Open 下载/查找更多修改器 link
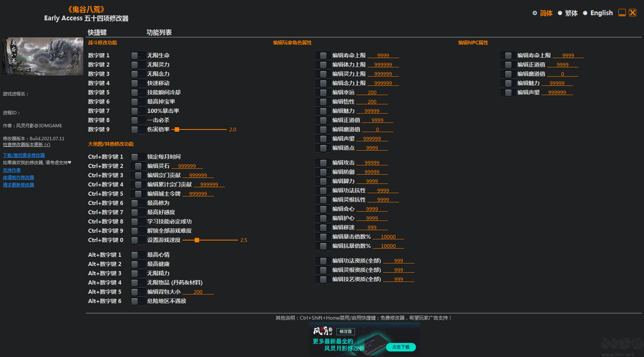The width and height of the screenshot is (644, 357). click(24, 155)
